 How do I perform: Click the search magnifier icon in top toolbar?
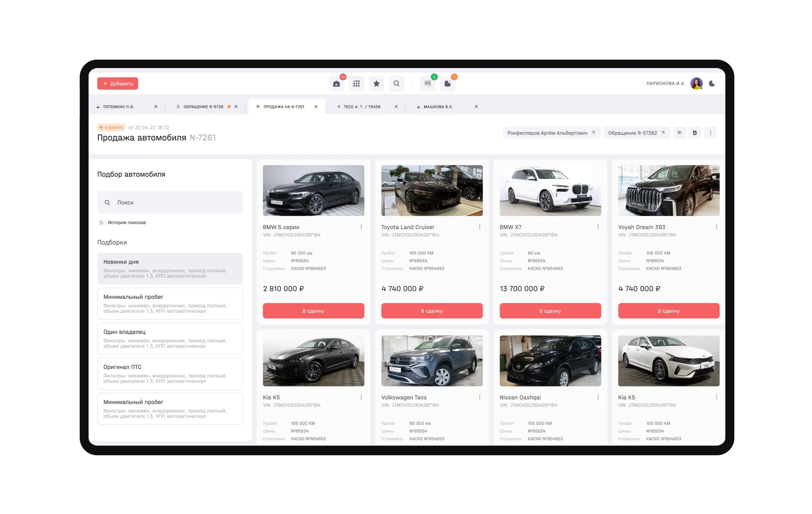click(397, 84)
